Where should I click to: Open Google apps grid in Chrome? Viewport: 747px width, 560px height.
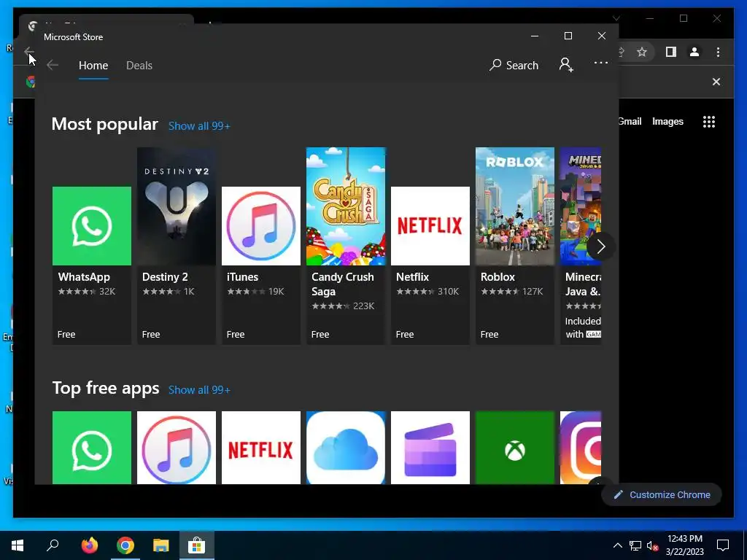tap(709, 122)
